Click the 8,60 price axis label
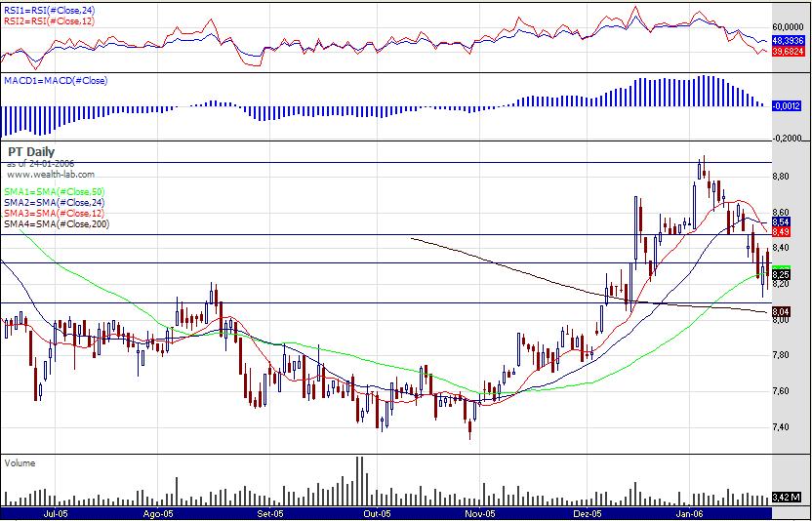The width and height of the screenshot is (812, 521). pos(781,213)
